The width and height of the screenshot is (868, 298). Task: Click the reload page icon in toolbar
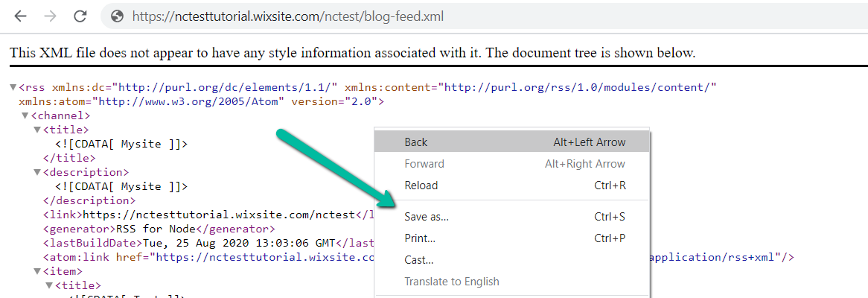click(80, 16)
